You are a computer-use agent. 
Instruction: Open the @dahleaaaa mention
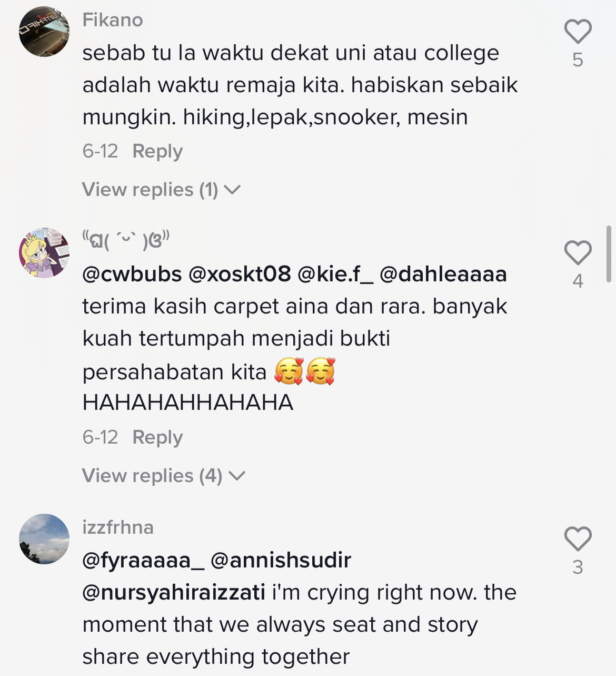[x=443, y=274]
